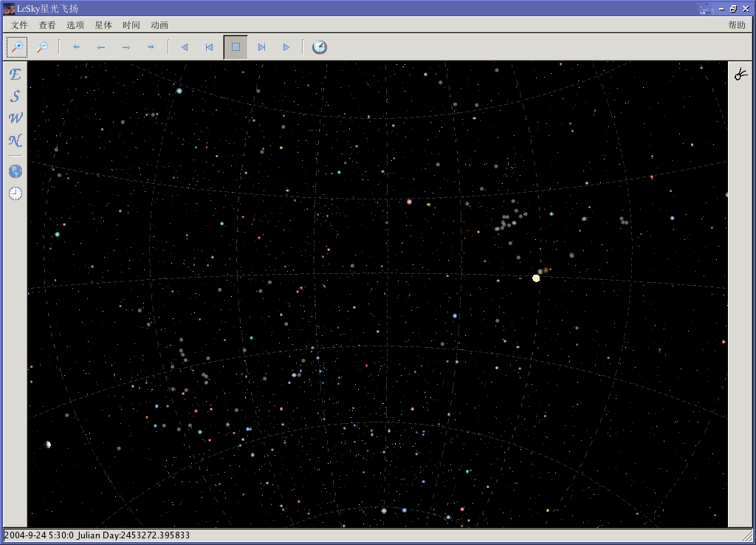Open the 星体 menu
Screen dimensions: 756x545
103,25
